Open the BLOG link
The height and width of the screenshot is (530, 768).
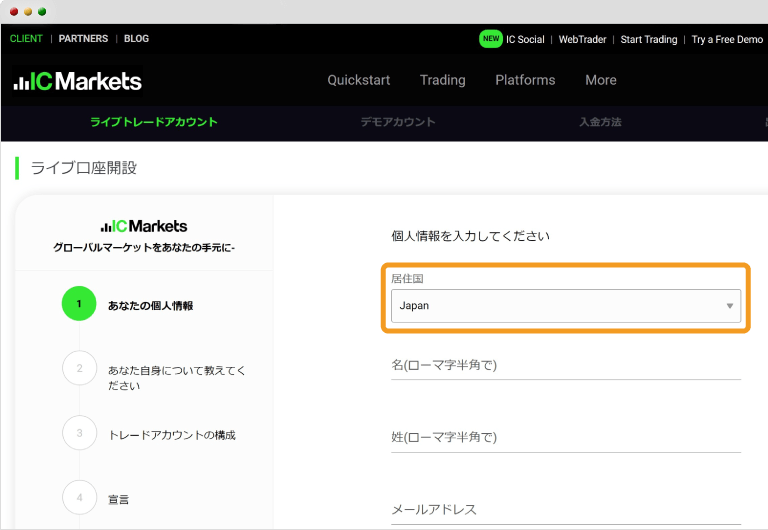136,39
